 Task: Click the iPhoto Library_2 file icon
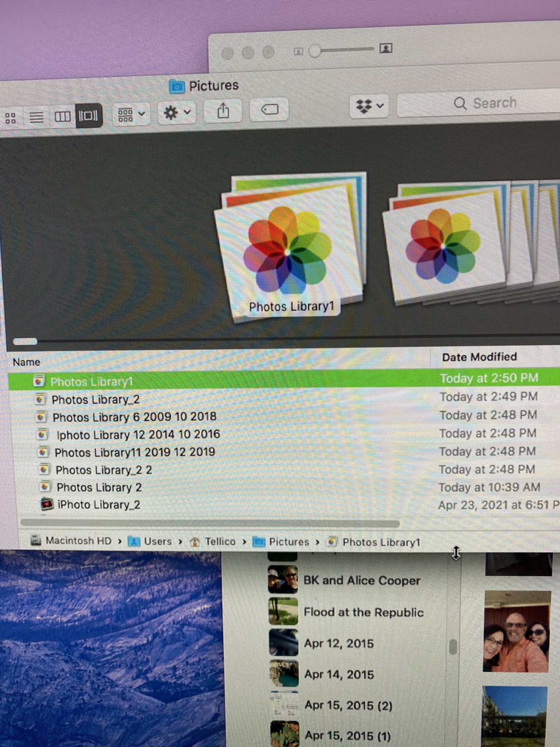click(x=47, y=504)
